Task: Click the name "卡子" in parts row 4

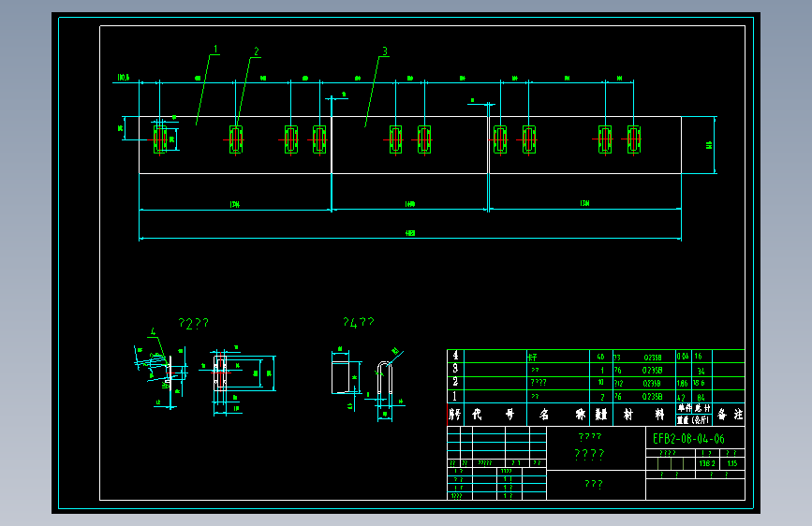Action: [x=532, y=358]
